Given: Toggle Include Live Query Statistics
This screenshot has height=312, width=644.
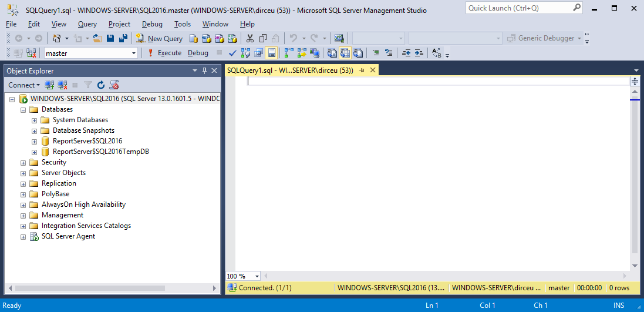Looking at the screenshot, I should 302,53.
